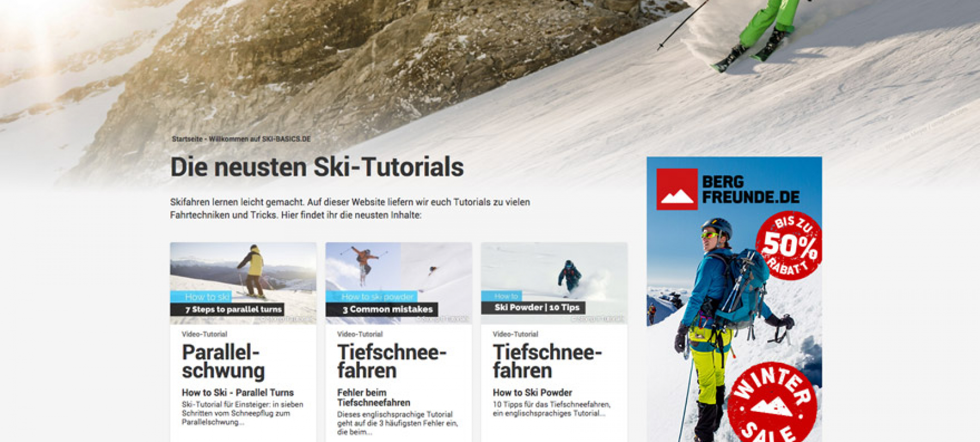The image size is (980, 442).
Task: Click the Parallelschwung description excerpt text
Action: tap(242, 413)
